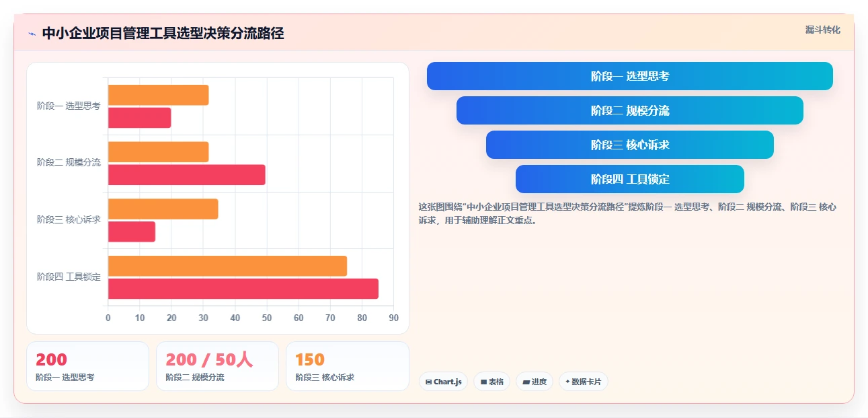Click the 表格 tag chip

click(492, 382)
